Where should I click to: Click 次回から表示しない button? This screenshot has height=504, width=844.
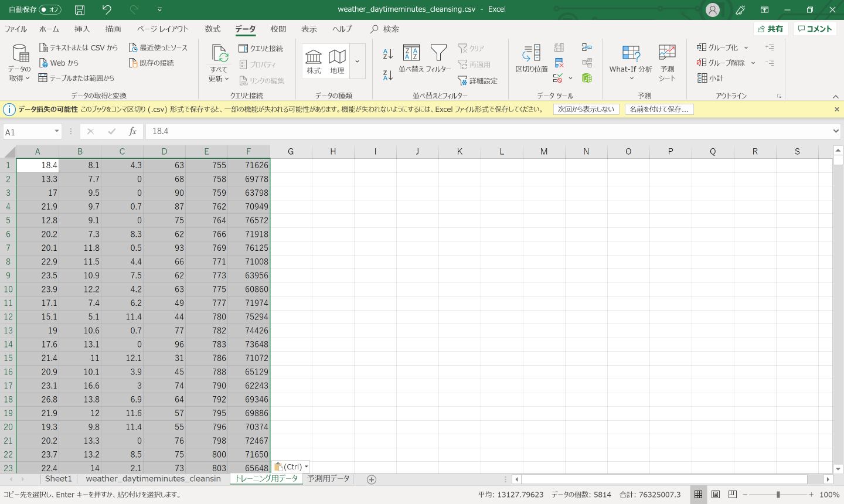click(x=586, y=109)
